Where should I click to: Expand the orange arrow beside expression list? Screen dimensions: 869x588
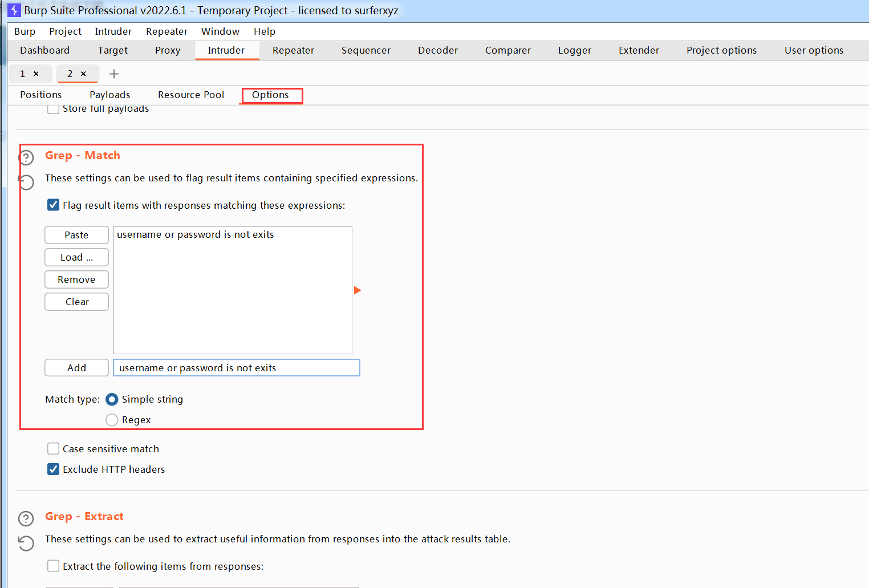pos(358,290)
